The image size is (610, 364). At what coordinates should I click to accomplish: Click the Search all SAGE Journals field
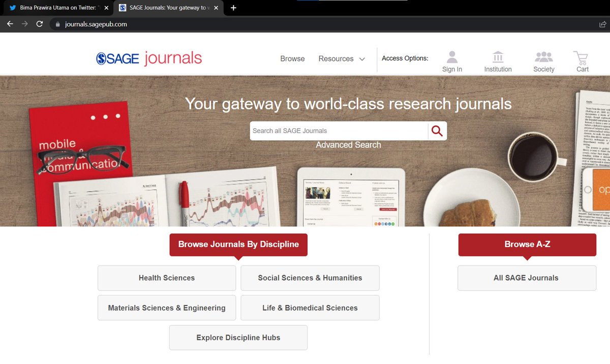coord(339,131)
